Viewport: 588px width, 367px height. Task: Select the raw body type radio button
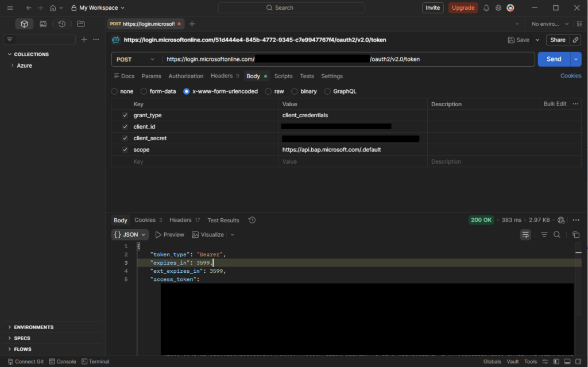pyautogui.click(x=269, y=91)
